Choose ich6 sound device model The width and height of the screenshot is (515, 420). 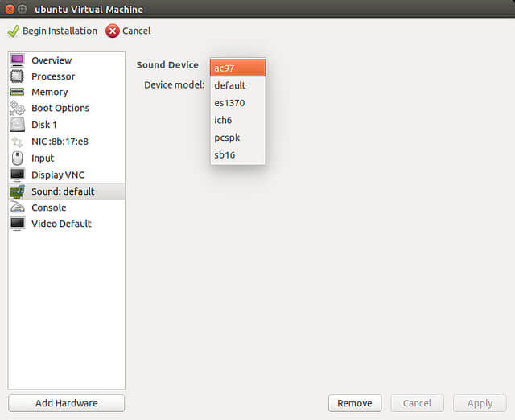click(x=237, y=120)
